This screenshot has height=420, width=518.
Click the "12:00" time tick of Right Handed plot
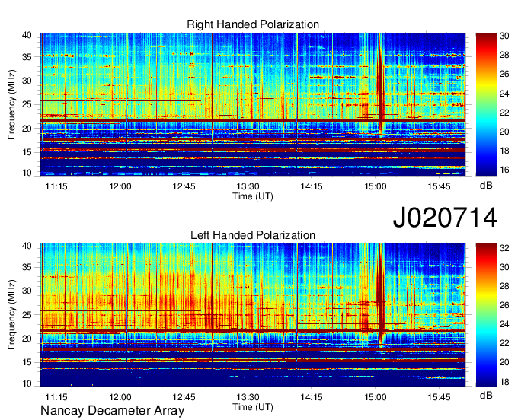pyautogui.click(x=120, y=186)
